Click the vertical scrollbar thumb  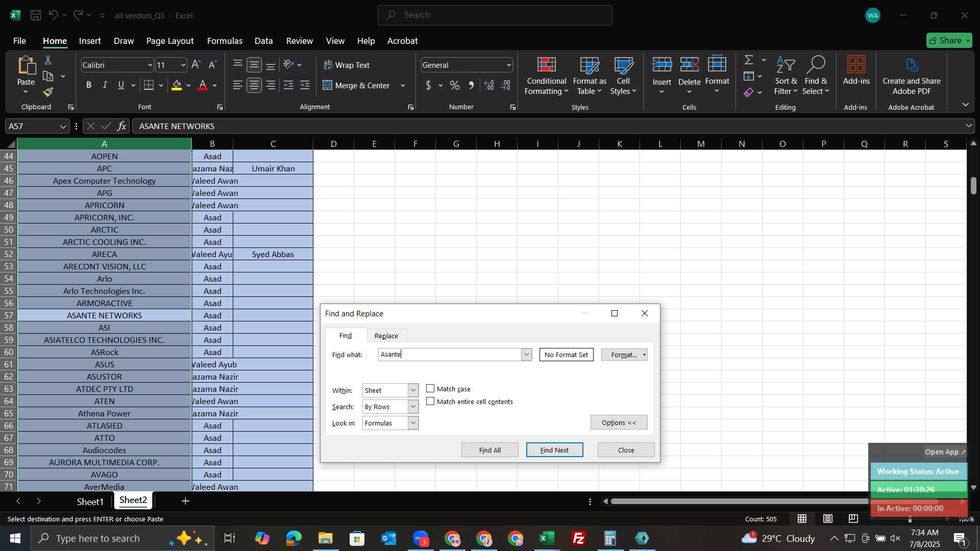[973, 185]
